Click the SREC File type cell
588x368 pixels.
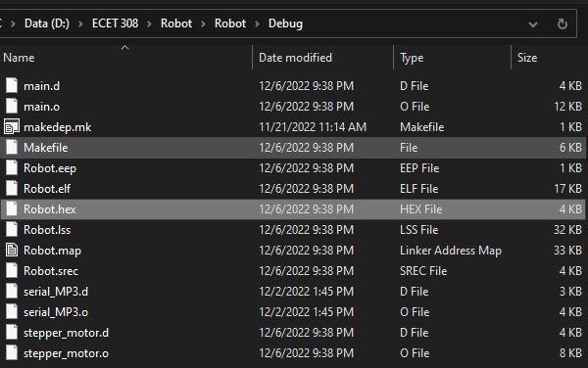[423, 271]
